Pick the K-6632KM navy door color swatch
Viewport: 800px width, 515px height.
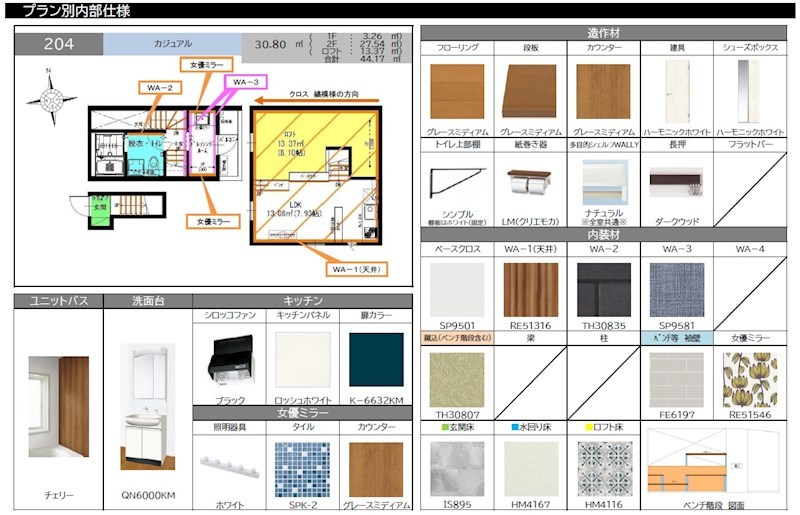376,360
